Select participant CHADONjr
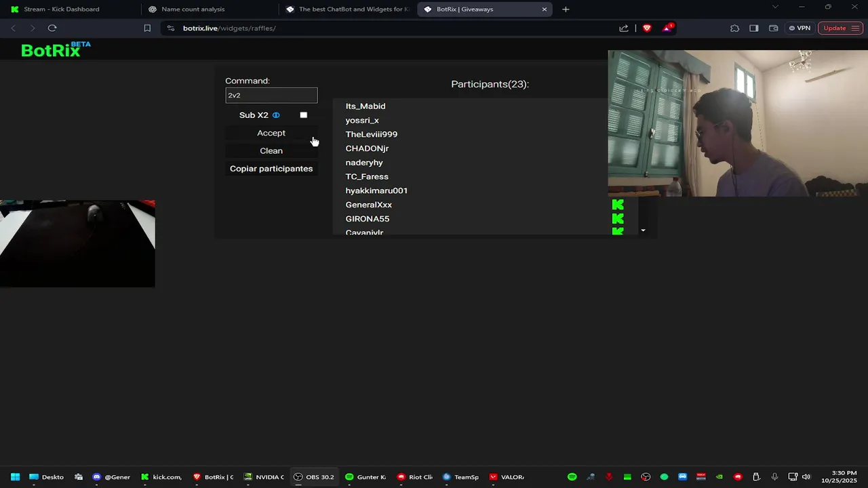Viewport: 868px width, 488px height. [367, 148]
